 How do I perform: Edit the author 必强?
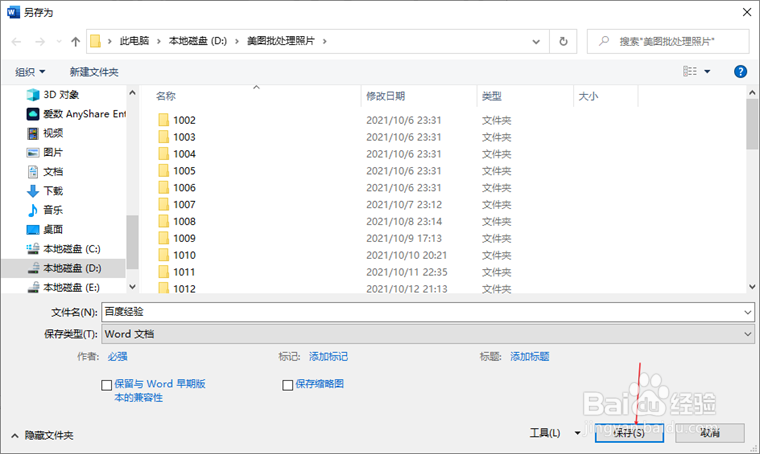tap(117, 357)
